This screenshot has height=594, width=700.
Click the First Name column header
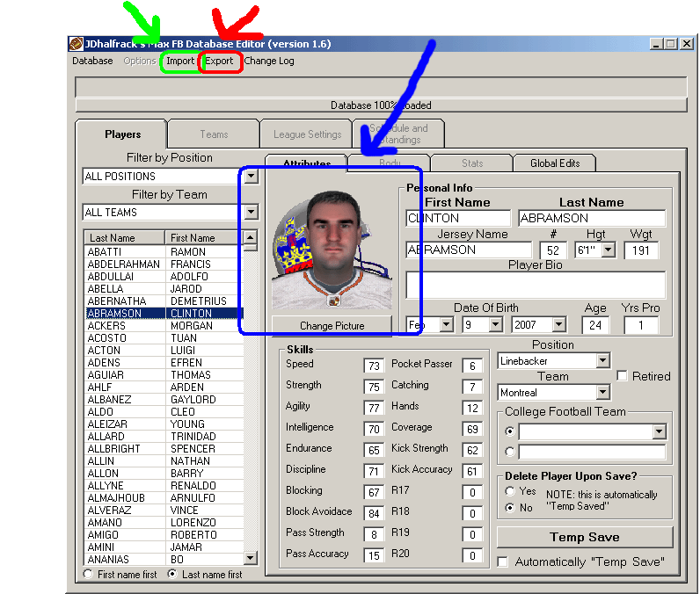[204, 238]
